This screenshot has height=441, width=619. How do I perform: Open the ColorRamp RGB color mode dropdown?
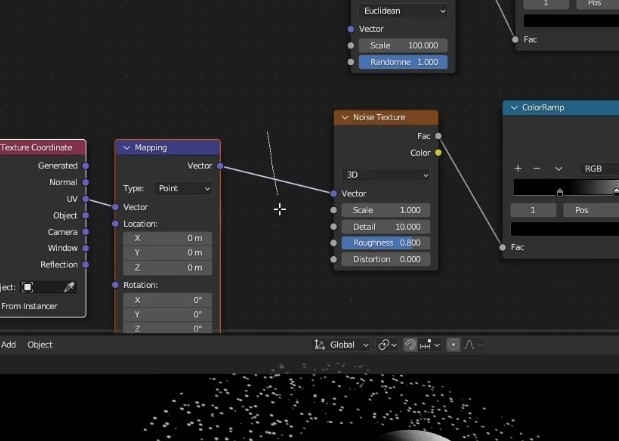click(599, 169)
